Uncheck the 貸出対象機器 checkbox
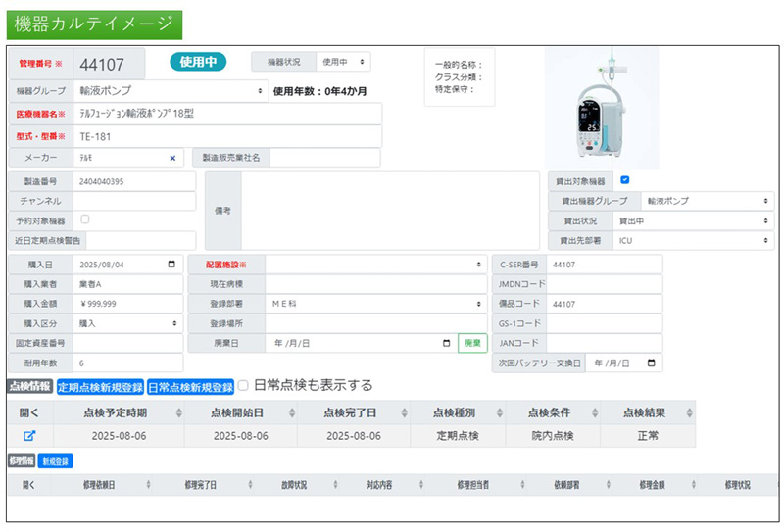 (625, 180)
